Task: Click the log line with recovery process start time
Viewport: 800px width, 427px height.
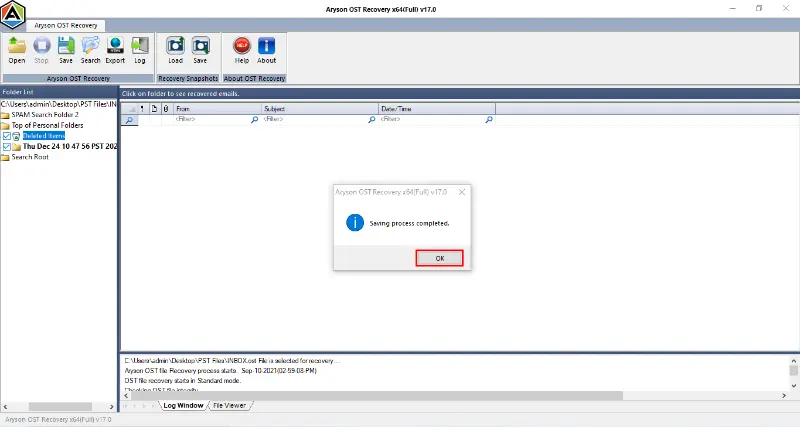Action: point(220,371)
